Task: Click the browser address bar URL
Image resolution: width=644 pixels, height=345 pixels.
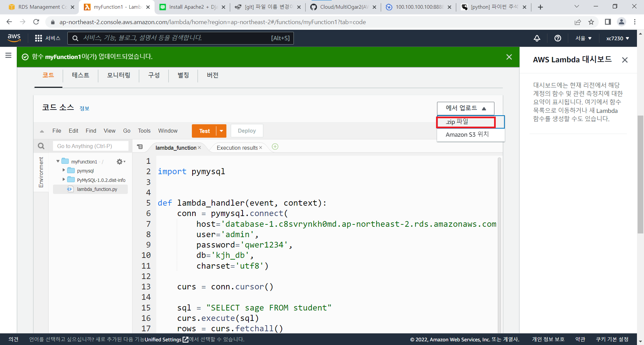Action: point(213,22)
